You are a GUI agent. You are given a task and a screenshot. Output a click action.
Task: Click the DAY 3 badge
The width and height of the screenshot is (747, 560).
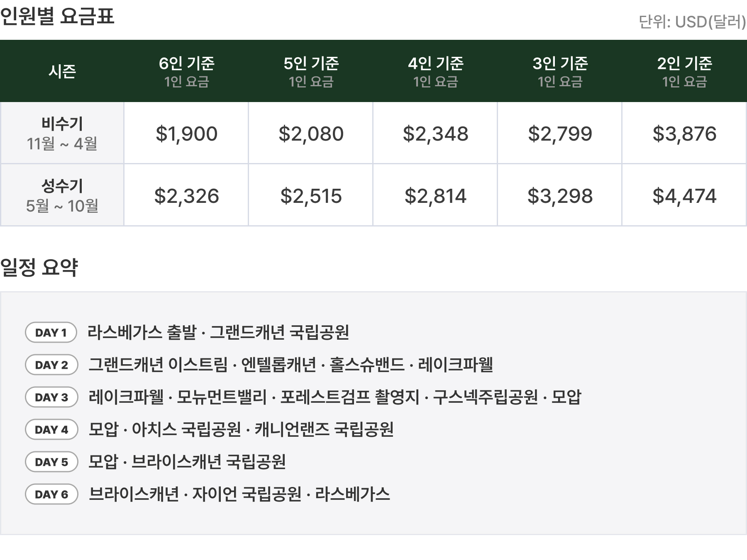[x=51, y=397]
